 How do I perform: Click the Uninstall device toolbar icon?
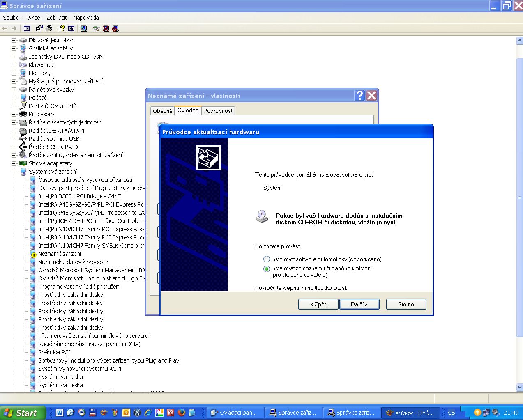pyautogui.click(x=106, y=28)
